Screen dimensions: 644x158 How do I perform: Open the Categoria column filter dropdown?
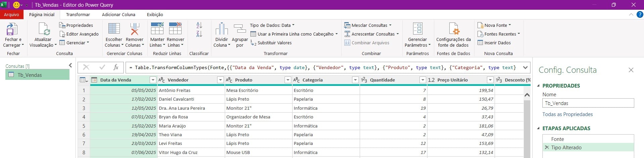[x=355, y=80]
